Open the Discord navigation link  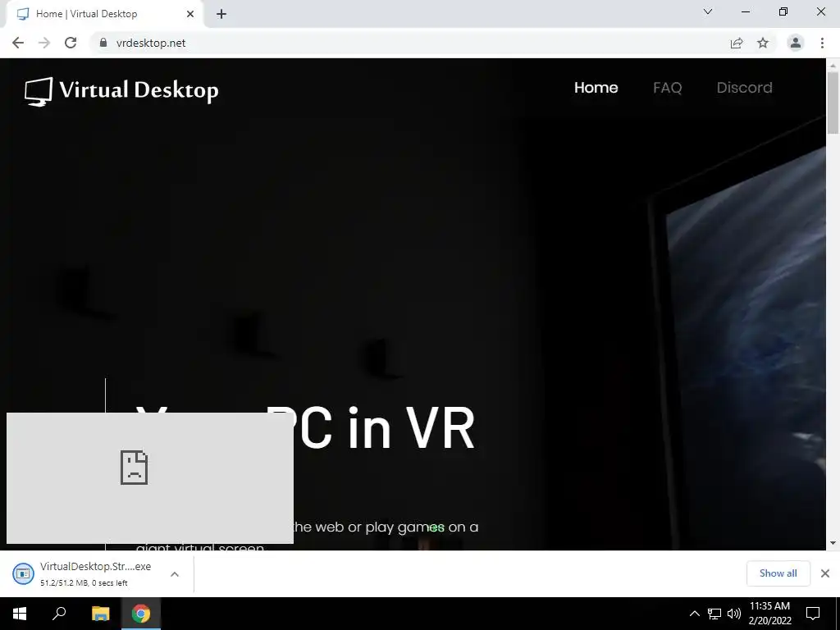point(744,87)
